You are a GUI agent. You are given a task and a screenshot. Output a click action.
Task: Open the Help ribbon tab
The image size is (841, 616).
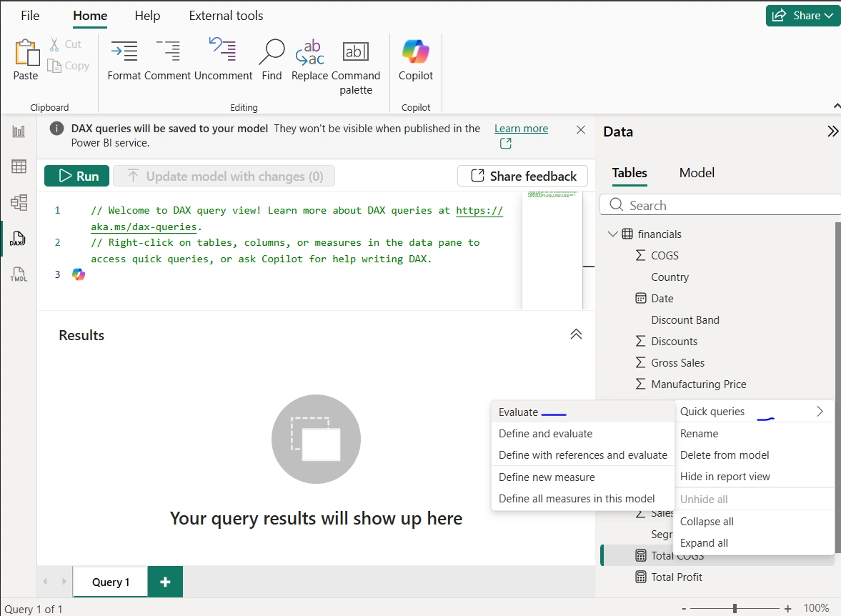coord(147,16)
